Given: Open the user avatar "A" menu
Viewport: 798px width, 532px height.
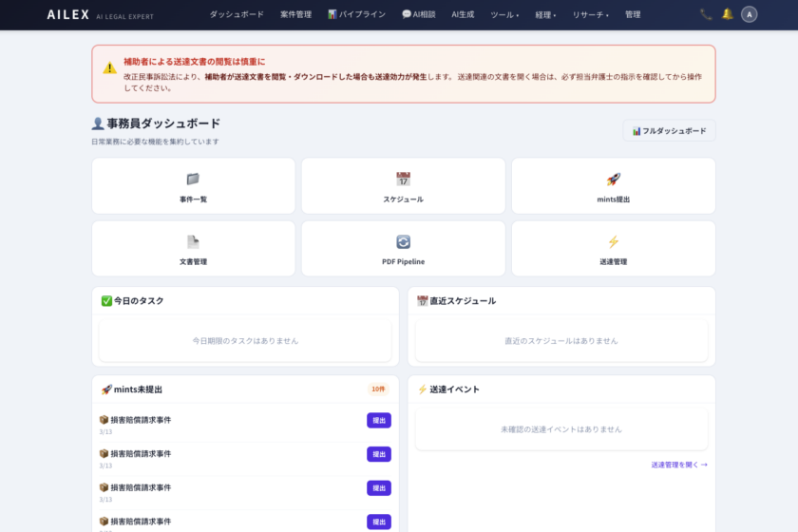Looking at the screenshot, I should point(749,14).
